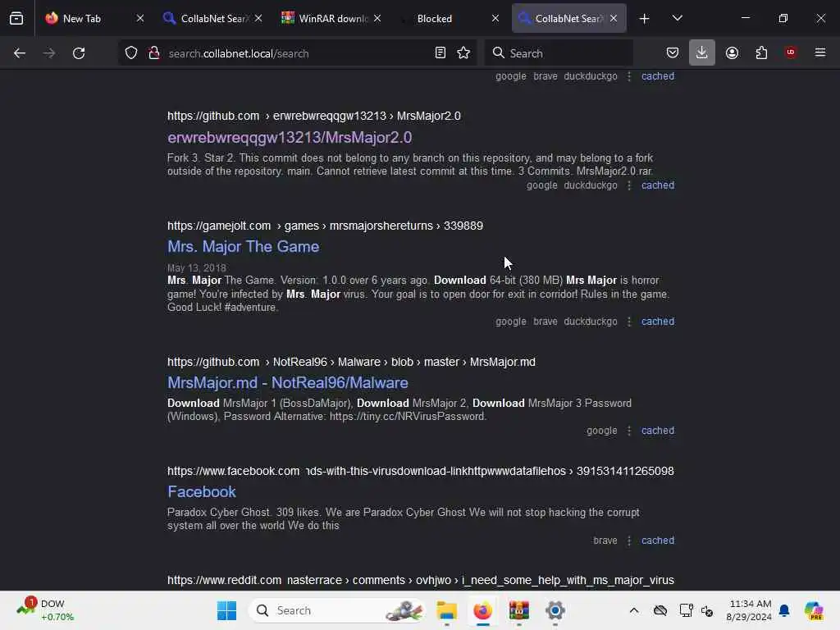Image resolution: width=840 pixels, height=630 pixels.
Task: Open notifications bell in the tray
Action: pyautogui.click(x=784, y=610)
